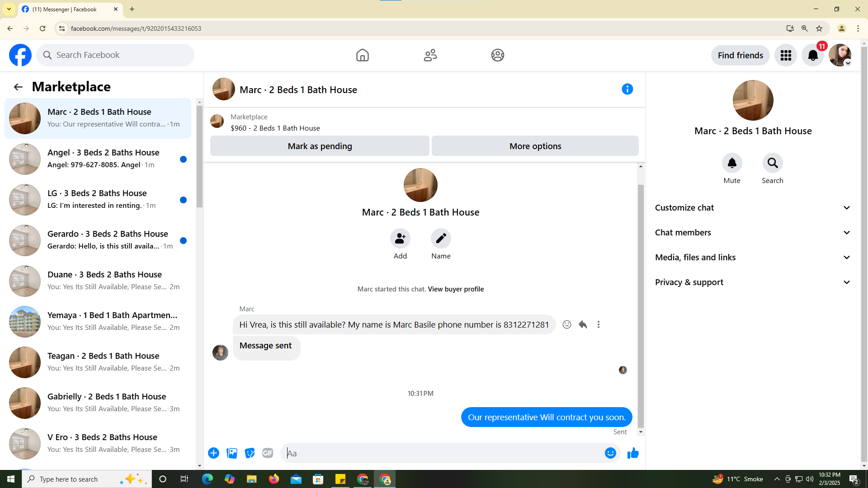Go back from Marketplace with the arrow

pos(18,87)
